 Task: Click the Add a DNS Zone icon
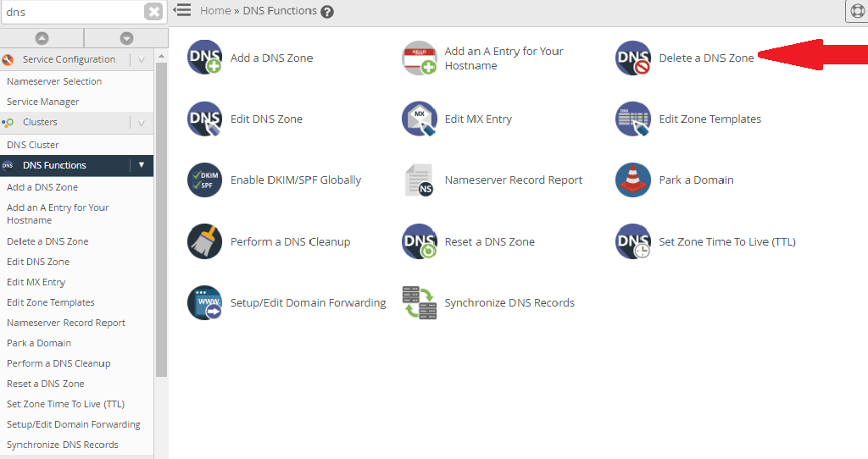[x=204, y=58]
